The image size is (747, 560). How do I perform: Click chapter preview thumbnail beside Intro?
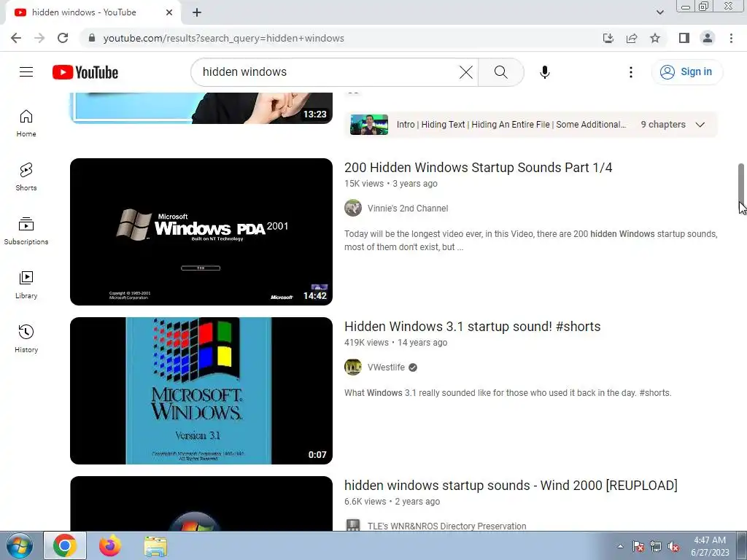368,125
